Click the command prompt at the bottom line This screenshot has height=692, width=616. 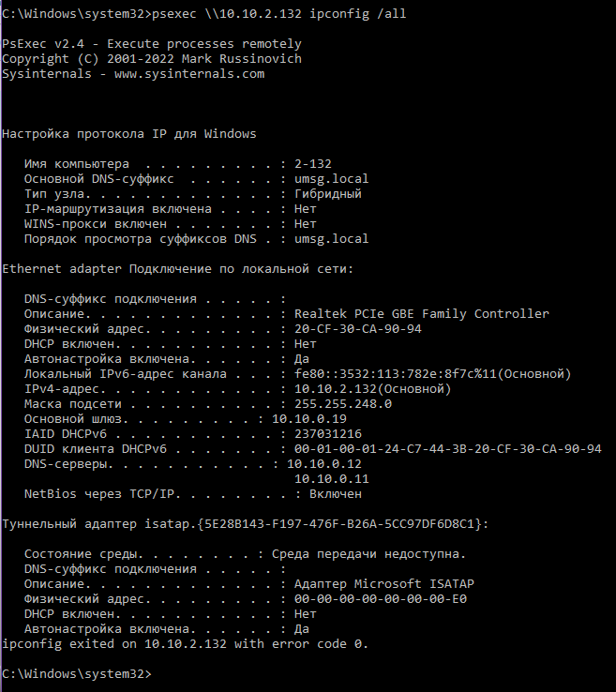click(75, 674)
